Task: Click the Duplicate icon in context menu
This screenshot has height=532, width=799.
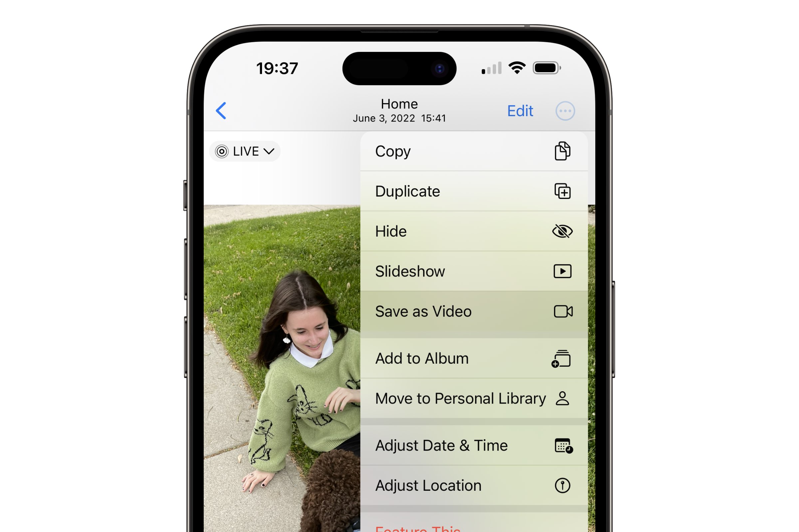Action: coord(561,191)
